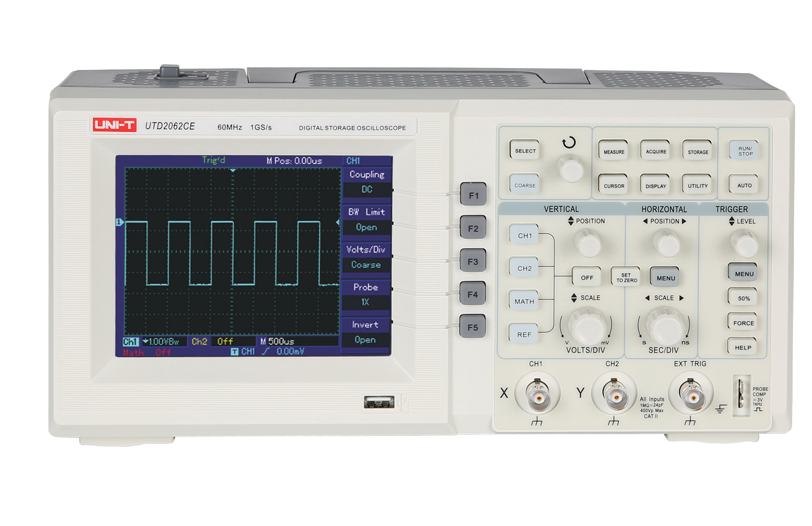Click the rotate arrow symbol above the knob

click(569, 143)
